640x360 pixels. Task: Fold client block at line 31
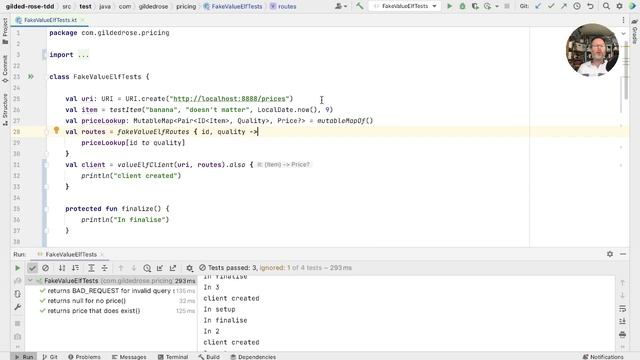click(x=46, y=164)
